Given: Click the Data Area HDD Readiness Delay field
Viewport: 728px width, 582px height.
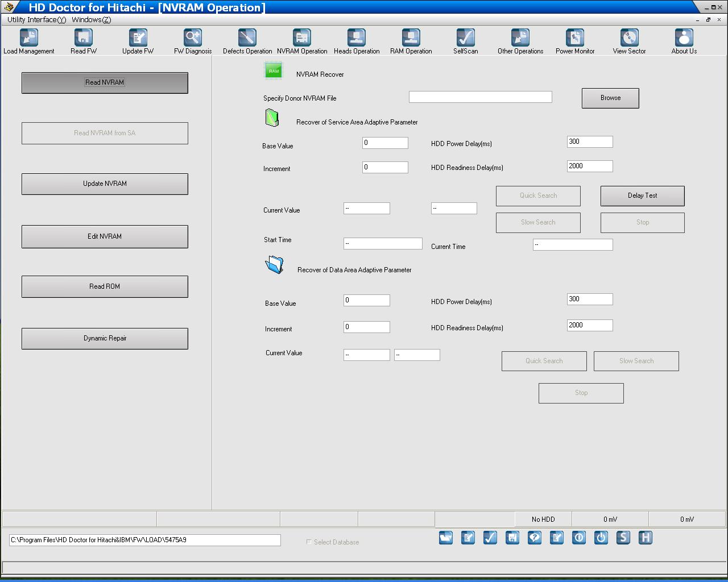Looking at the screenshot, I should [590, 325].
